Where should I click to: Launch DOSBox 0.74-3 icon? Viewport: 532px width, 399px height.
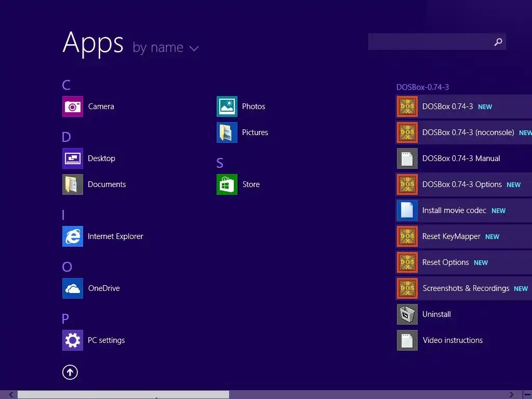click(407, 107)
